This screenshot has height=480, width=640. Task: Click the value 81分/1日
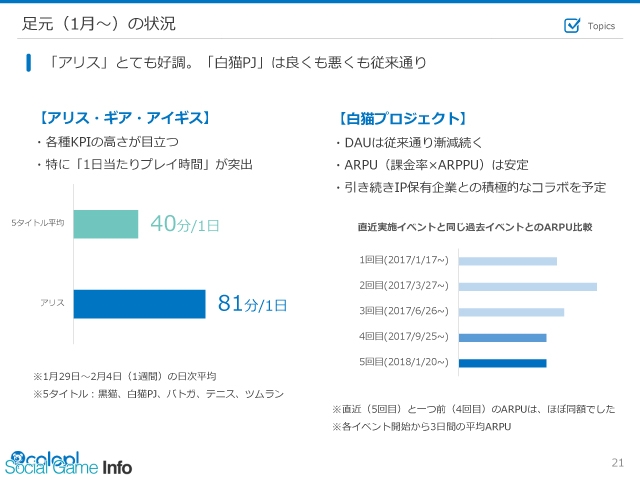252,303
